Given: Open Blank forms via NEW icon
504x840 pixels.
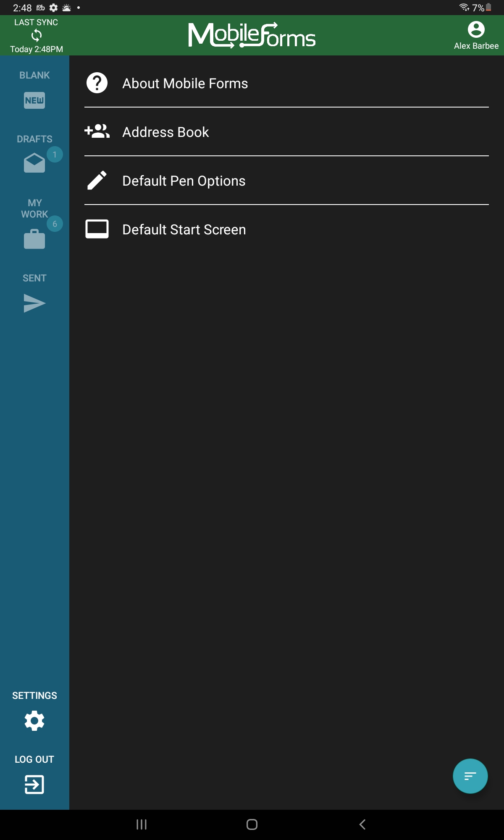Looking at the screenshot, I should pyautogui.click(x=34, y=100).
